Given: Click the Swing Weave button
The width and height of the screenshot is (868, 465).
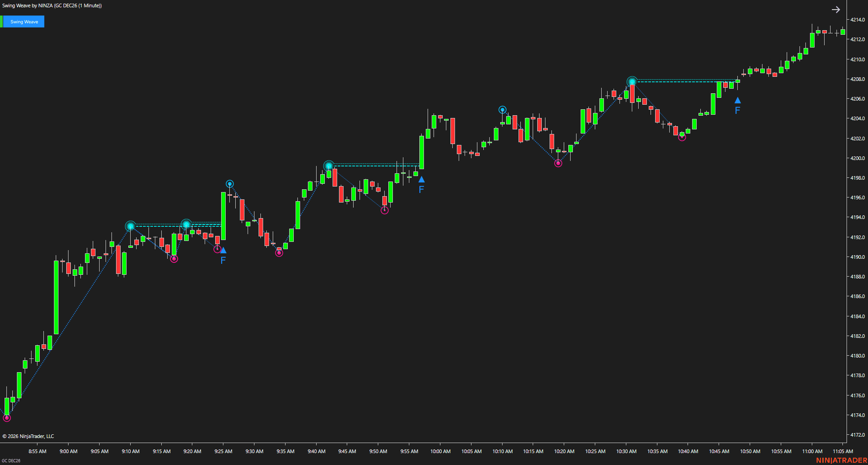Looking at the screenshot, I should [24, 21].
